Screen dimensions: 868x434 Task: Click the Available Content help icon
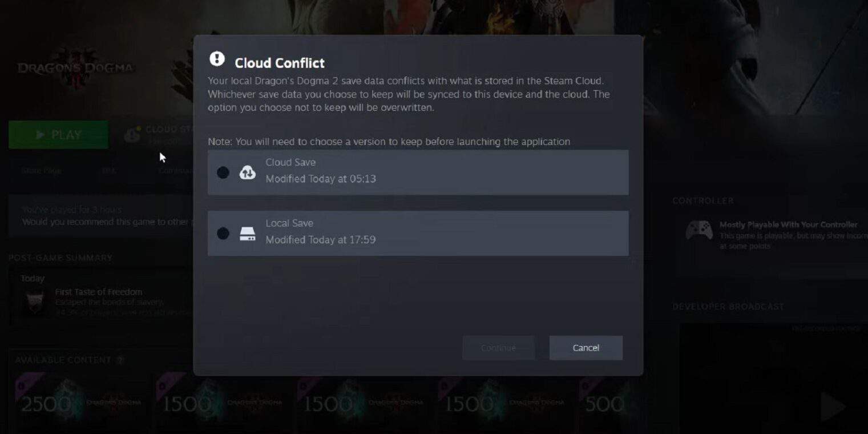click(120, 360)
